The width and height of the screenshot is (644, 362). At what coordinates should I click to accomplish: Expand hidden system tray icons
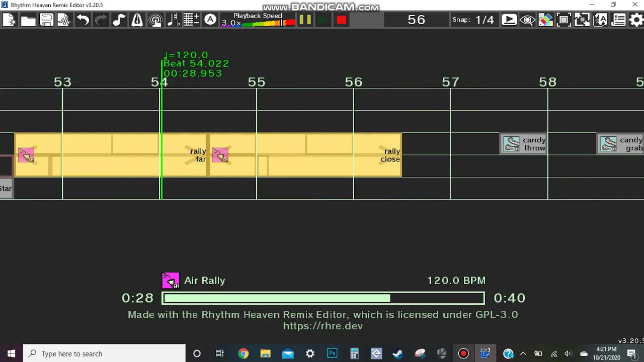coord(523,353)
